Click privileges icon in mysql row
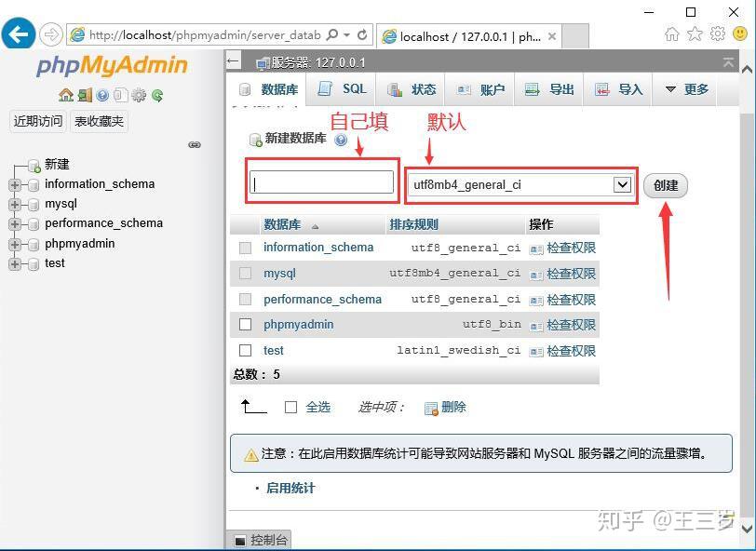Screen dimensions: 756x551 tap(535, 275)
